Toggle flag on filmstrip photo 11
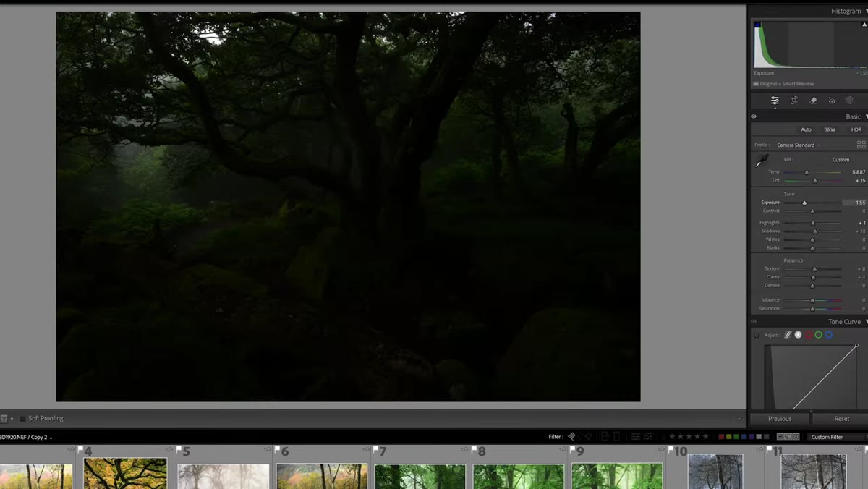Screen dimensions: 868x489 pos(770,449)
